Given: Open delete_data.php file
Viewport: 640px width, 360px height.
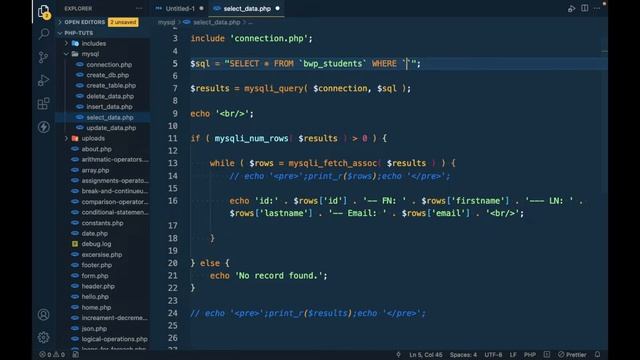Looking at the screenshot, I should 110,96.
